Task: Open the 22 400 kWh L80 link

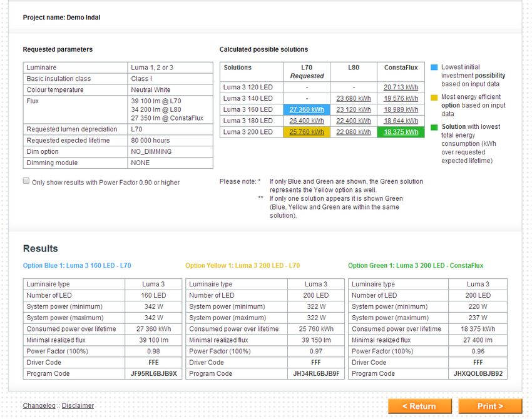Action: click(354, 121)
